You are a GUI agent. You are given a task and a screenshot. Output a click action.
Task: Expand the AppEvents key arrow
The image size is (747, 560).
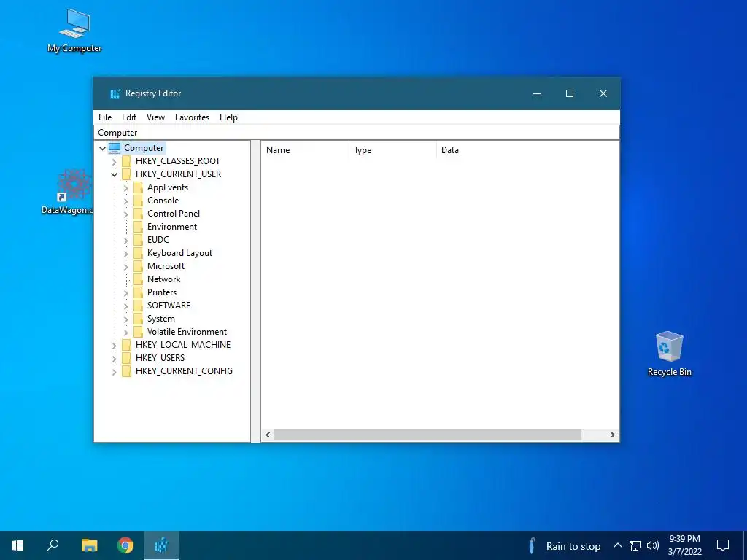point(125,188)
